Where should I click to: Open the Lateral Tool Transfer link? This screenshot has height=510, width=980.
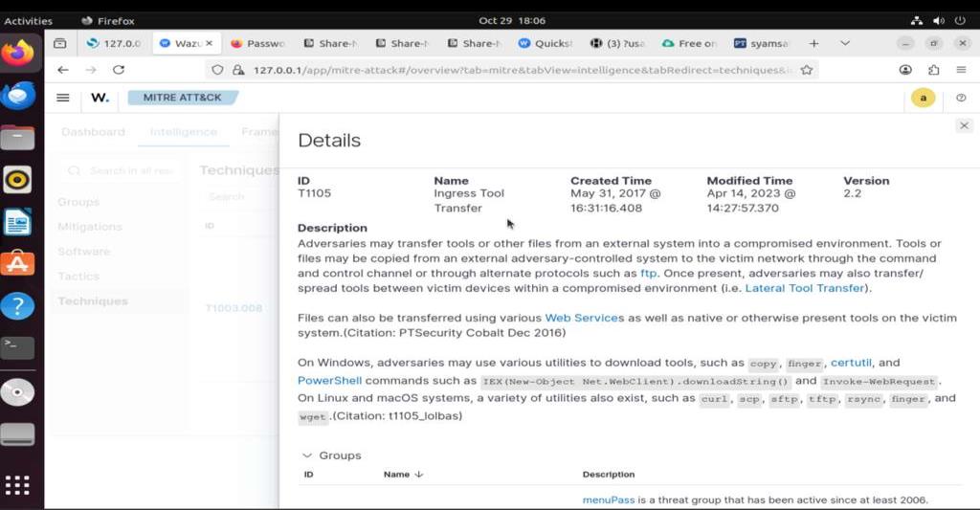(x=805, y=288)
